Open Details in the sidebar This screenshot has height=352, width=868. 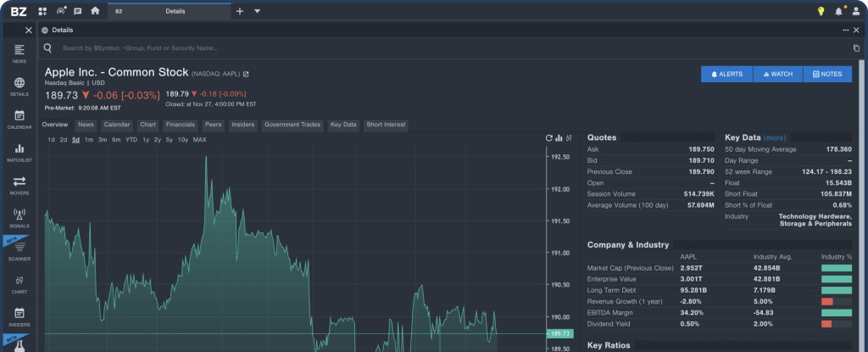[19, 87]
